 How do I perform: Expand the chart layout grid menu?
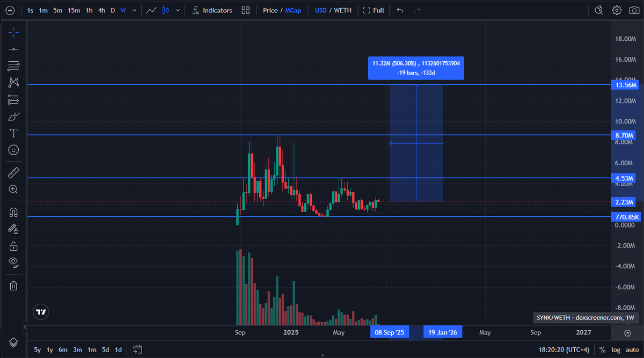click(245, 10)
